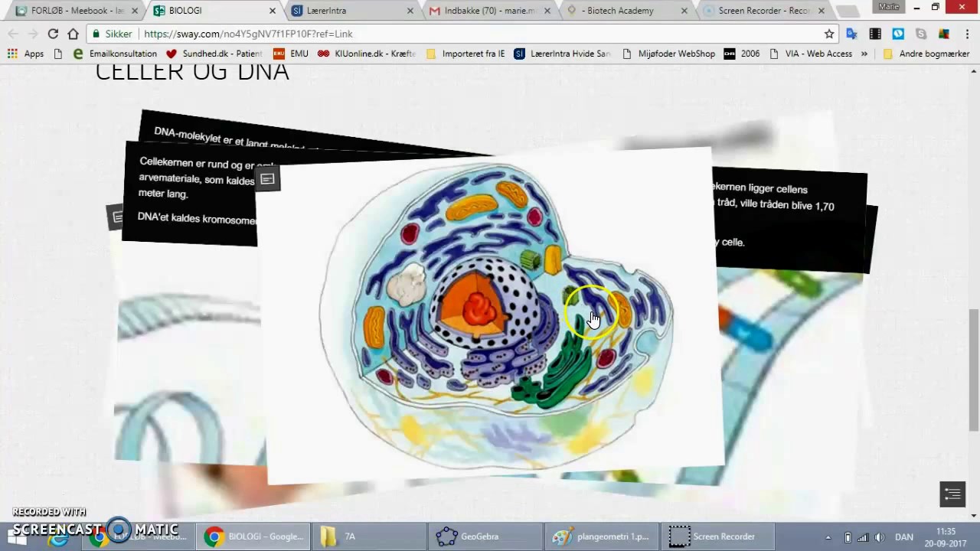Click the page vertical scrollbar
980x551 pixels.
[x=973, y=370]
